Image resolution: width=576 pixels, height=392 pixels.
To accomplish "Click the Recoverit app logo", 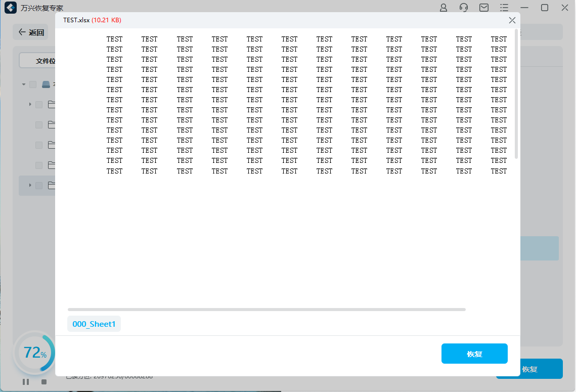I will coord(11,8).
